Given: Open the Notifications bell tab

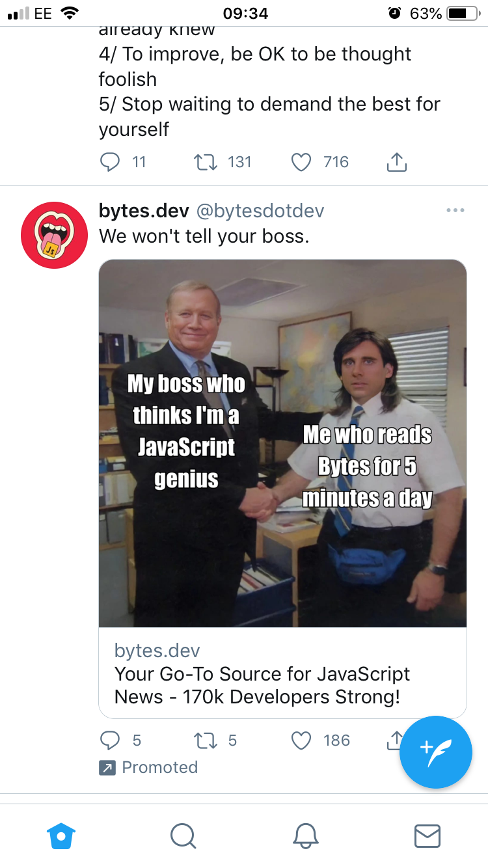Looking at the screenshot, I should 305,835.
